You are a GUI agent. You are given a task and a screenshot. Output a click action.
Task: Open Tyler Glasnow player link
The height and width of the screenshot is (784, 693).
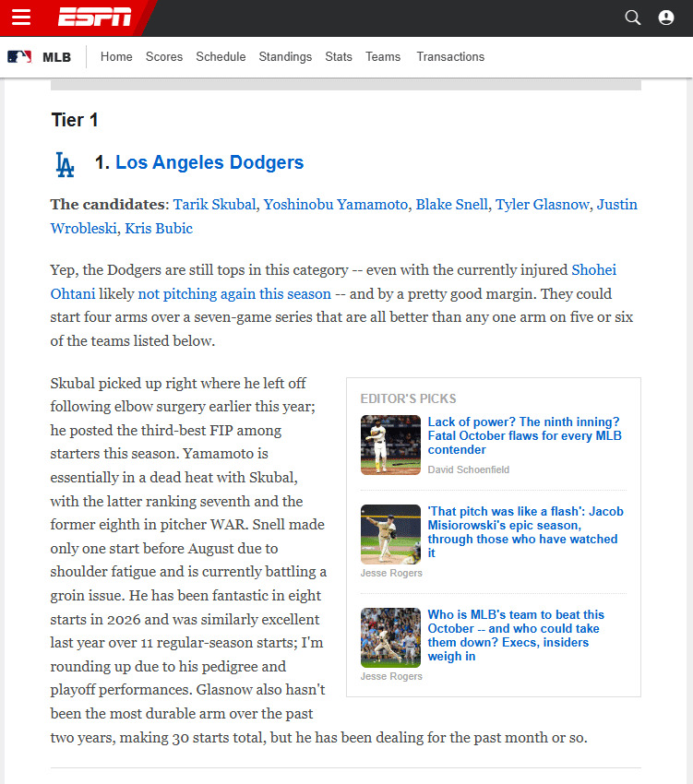click(543, 205)
